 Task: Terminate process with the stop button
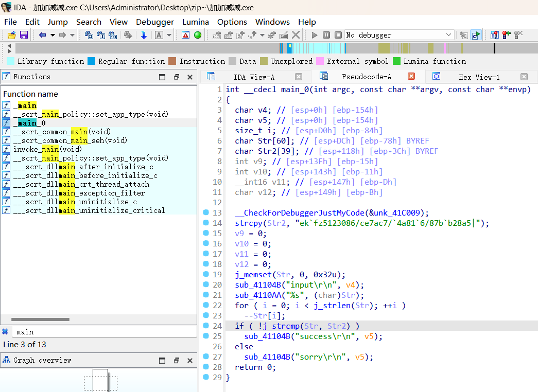338,35
